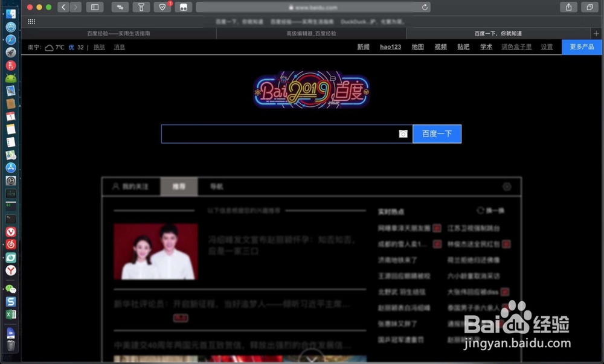Screen dimensions: 604x364
Task: Open Excel green icon in dock
Action: pos(11,315)
